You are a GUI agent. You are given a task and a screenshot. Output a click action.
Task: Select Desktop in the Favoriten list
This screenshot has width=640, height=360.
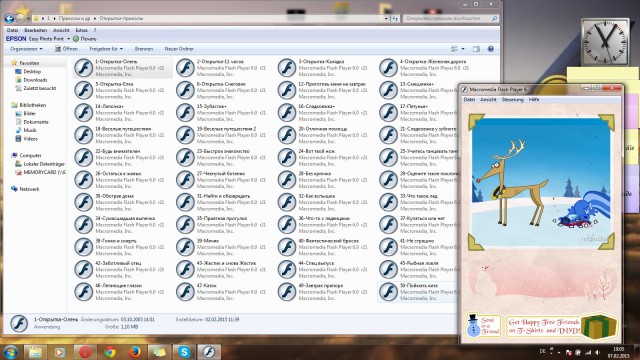[32, 71]
